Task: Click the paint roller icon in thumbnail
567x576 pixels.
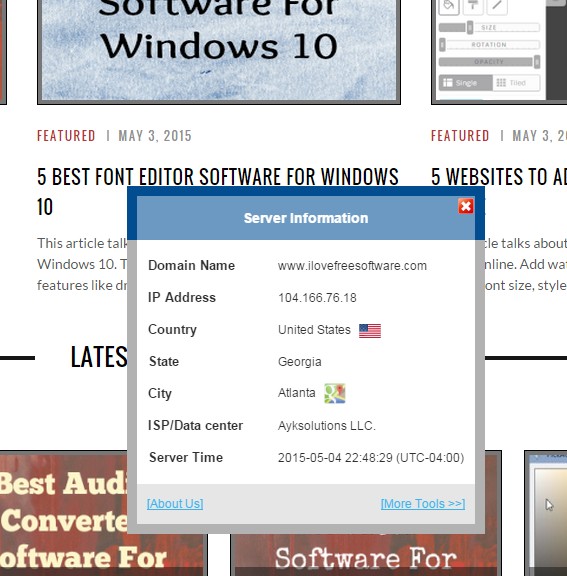Action: pos(473,6)
